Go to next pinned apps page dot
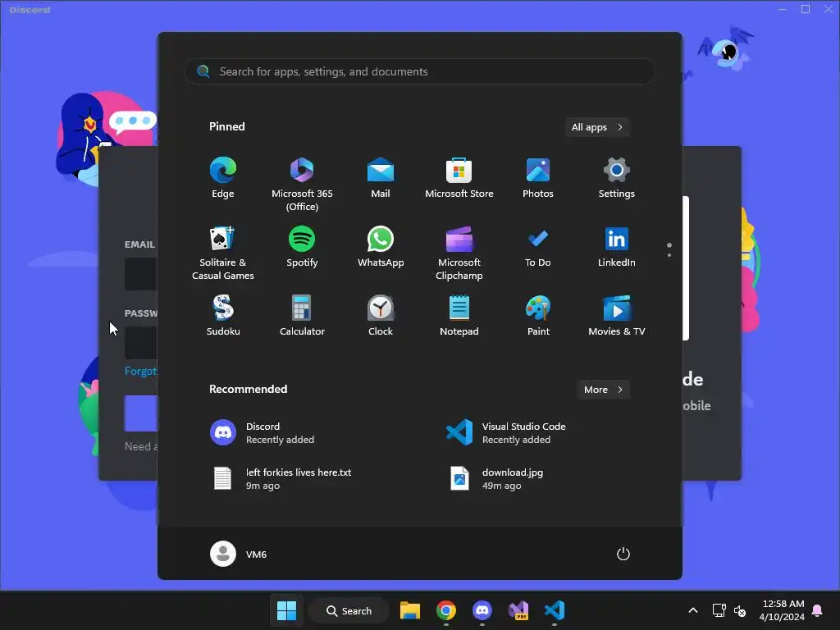This screenshot has height=630, width=840. tap(669, 255)
